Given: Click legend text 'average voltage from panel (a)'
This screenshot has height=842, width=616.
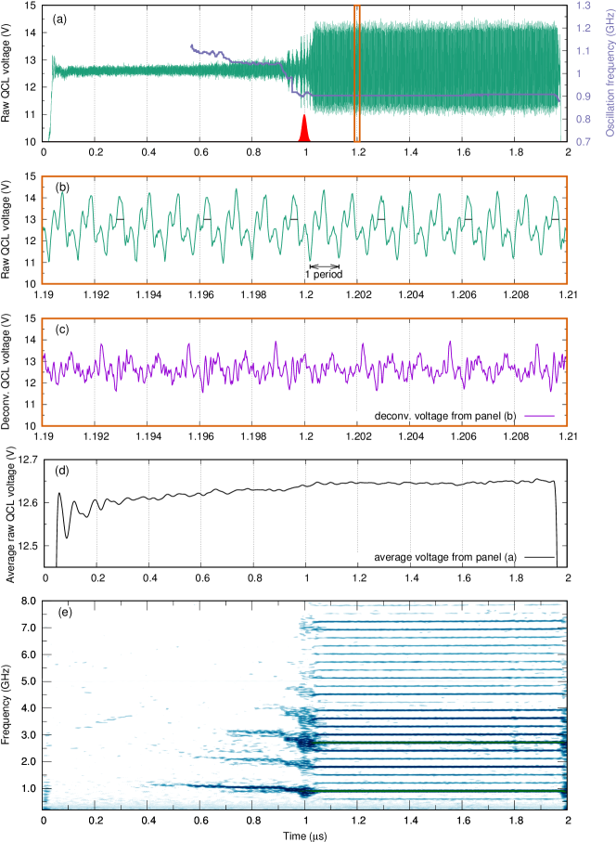Looking at the screenshot, I should pos(445,557).
